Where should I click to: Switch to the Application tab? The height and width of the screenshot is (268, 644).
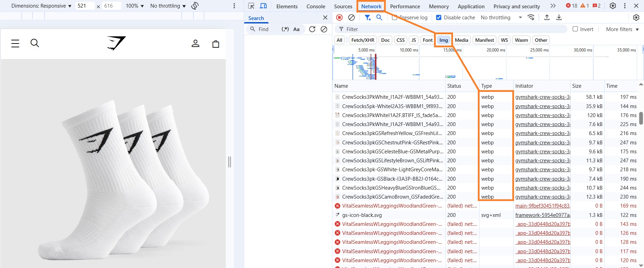[x=471, y=6]
